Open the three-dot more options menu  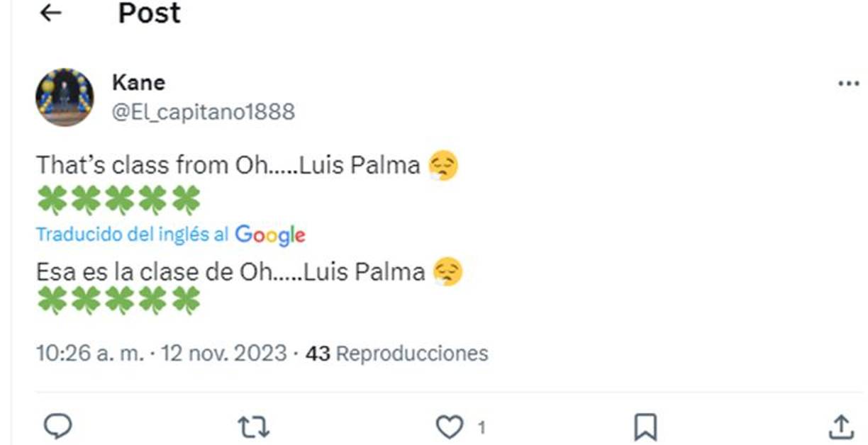[x=848, y=84]
